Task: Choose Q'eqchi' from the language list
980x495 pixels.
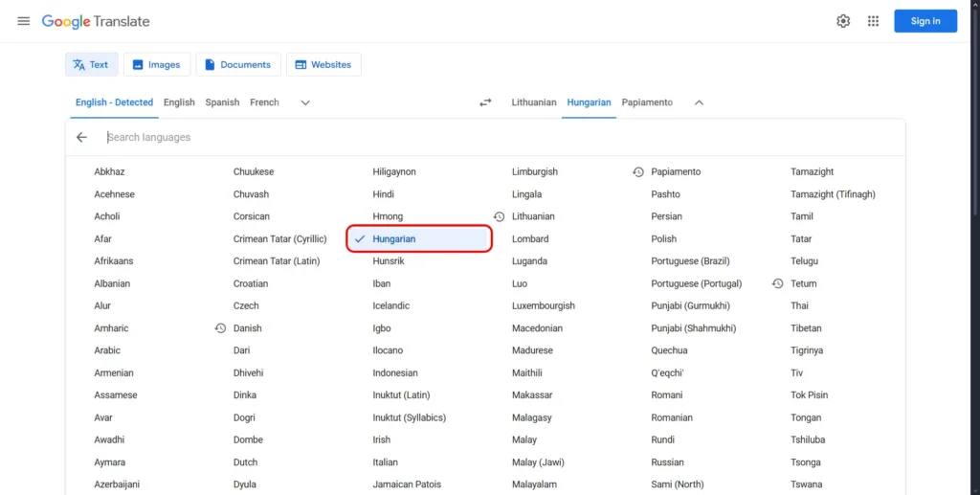Action: point(667,373)
